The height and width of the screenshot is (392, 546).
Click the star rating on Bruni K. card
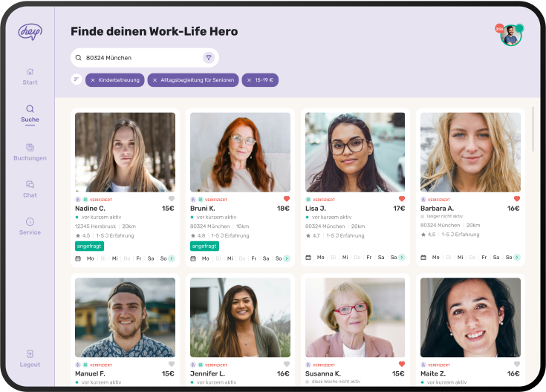pyautogui.click(x=198, y=235)
